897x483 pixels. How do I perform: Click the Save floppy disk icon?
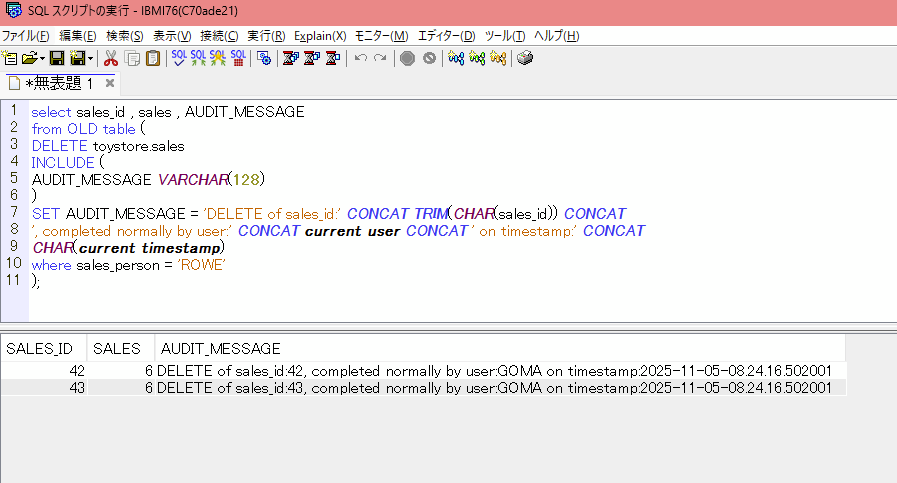(57, 58)
